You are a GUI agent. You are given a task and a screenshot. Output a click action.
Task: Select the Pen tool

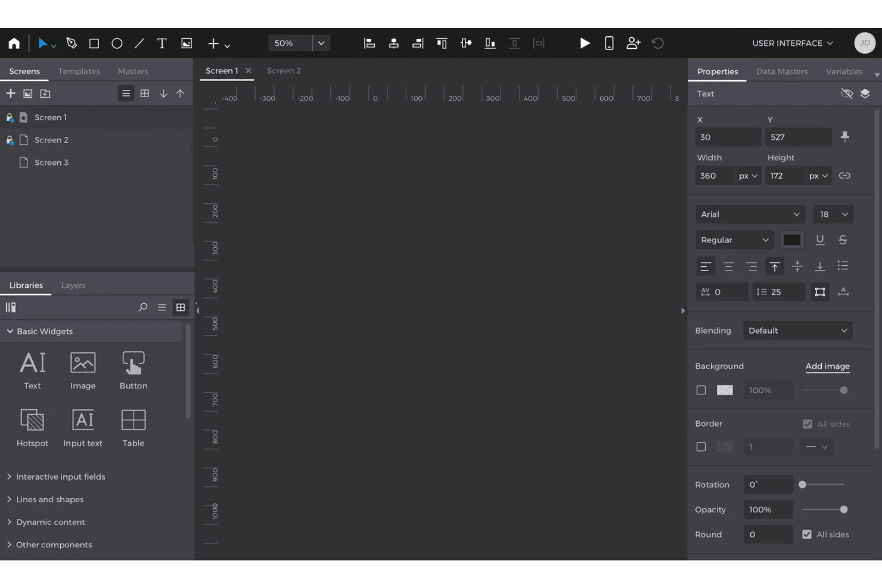pyautogui.click(x=72, y=43)
